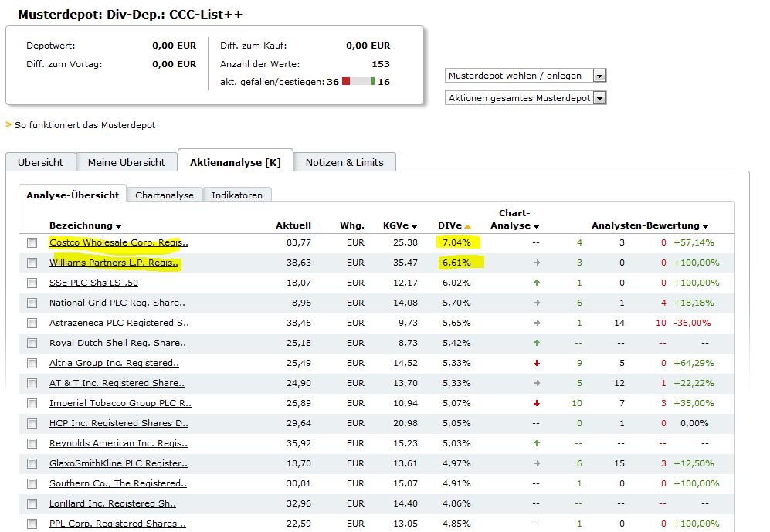Click the gefallen/gestiegen red-green ratio bar
Screen dimensions: 770x532
click(358, 82)
